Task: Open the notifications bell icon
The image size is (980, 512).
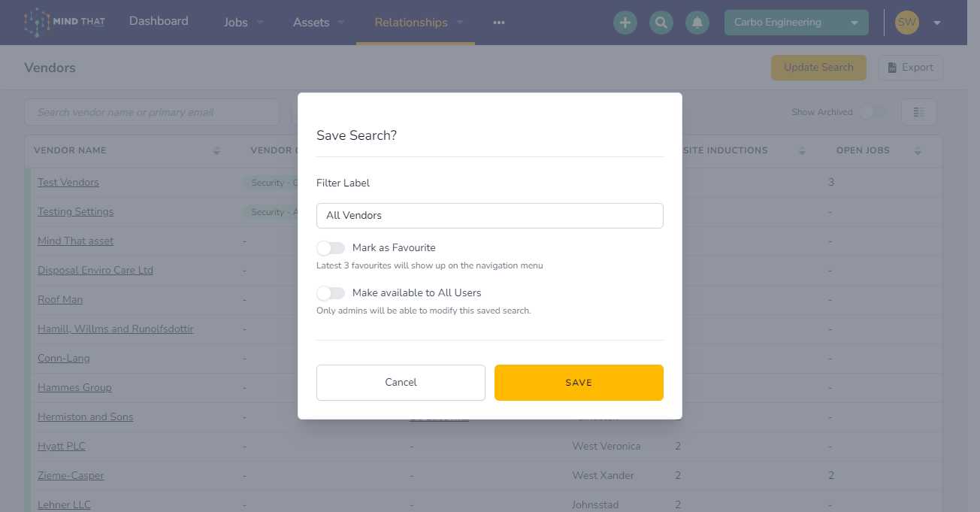Action: point(697,23)
